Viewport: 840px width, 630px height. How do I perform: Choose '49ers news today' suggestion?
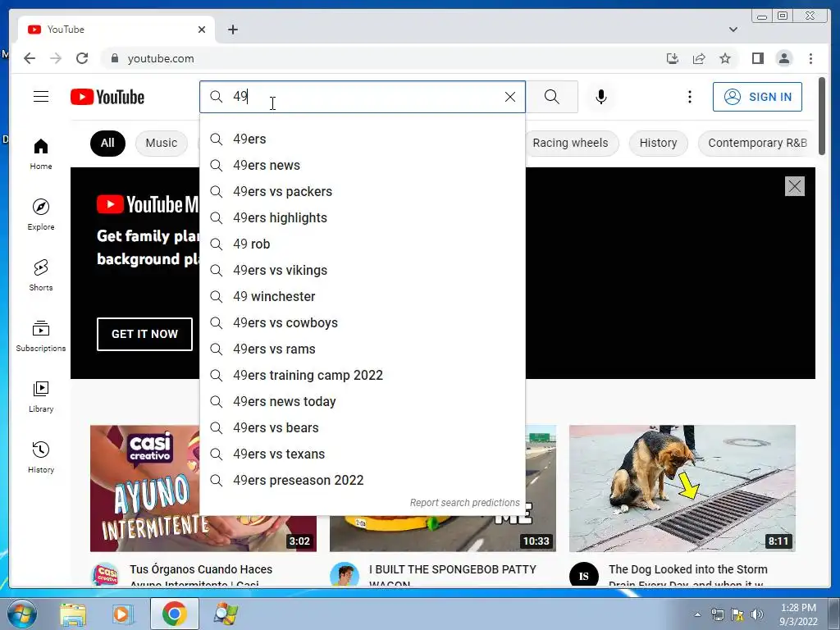pyautogui.click(x=362, y=402)
